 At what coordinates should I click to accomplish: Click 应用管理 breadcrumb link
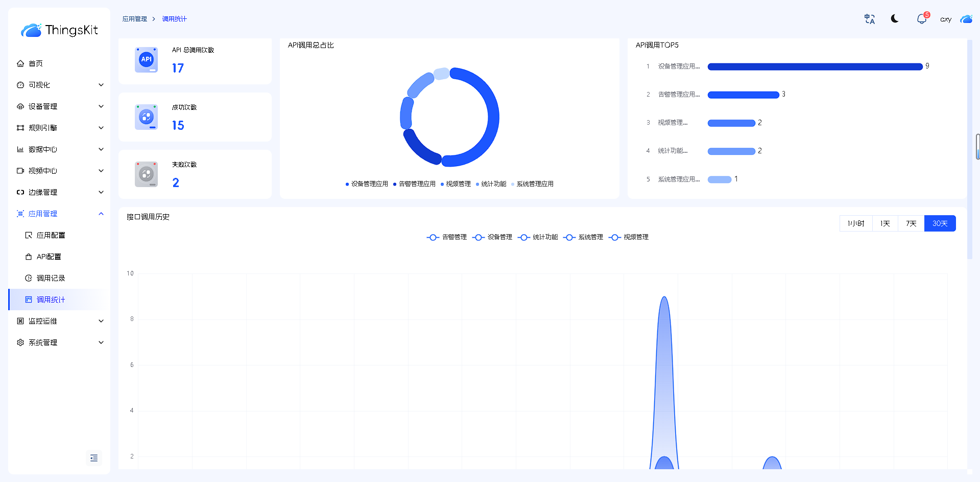134,19
